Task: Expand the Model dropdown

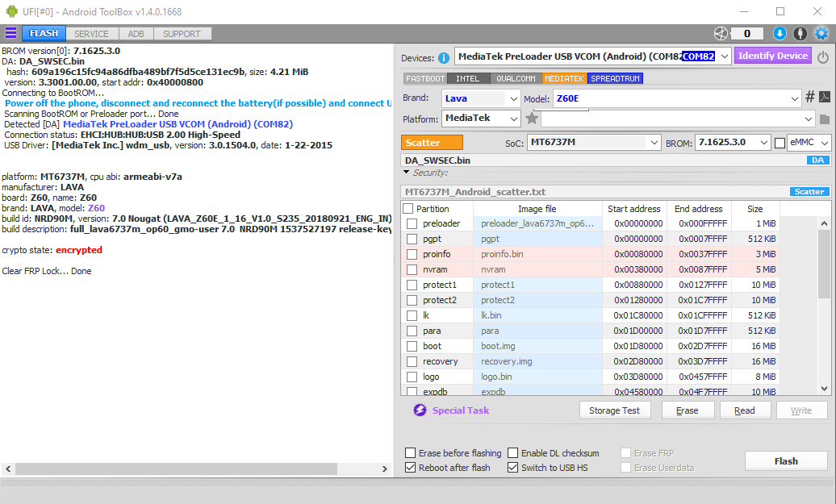Action: (794, 98)
